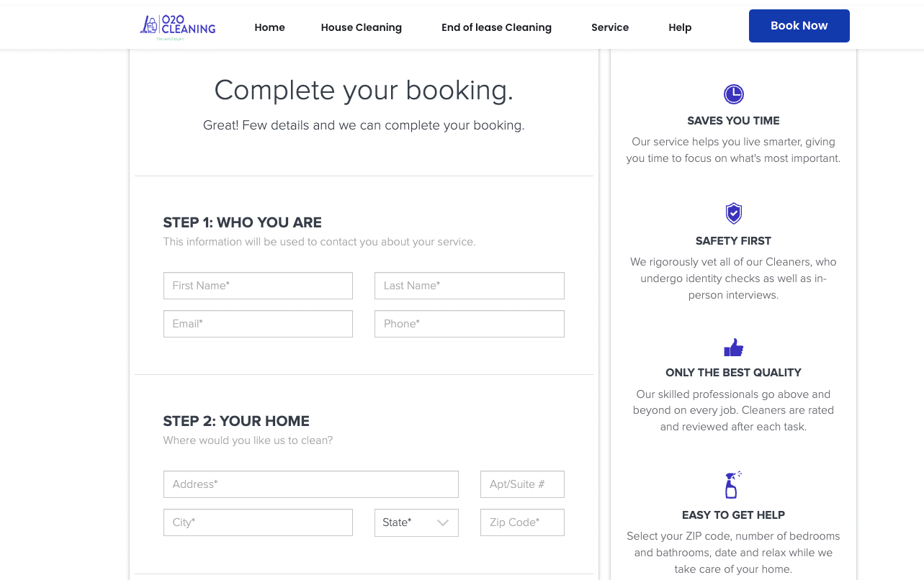
Task: Click the Phone number field
Action: click(x=469, y=324)
